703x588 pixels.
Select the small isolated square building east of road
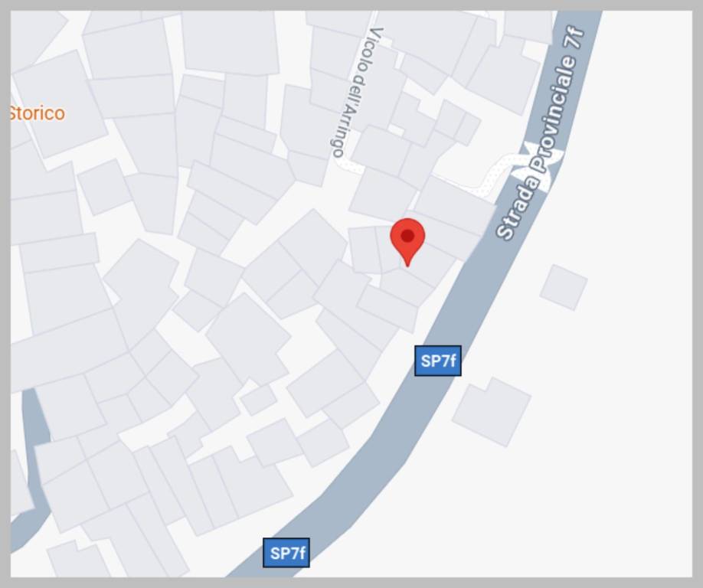(x=564, y=287)
